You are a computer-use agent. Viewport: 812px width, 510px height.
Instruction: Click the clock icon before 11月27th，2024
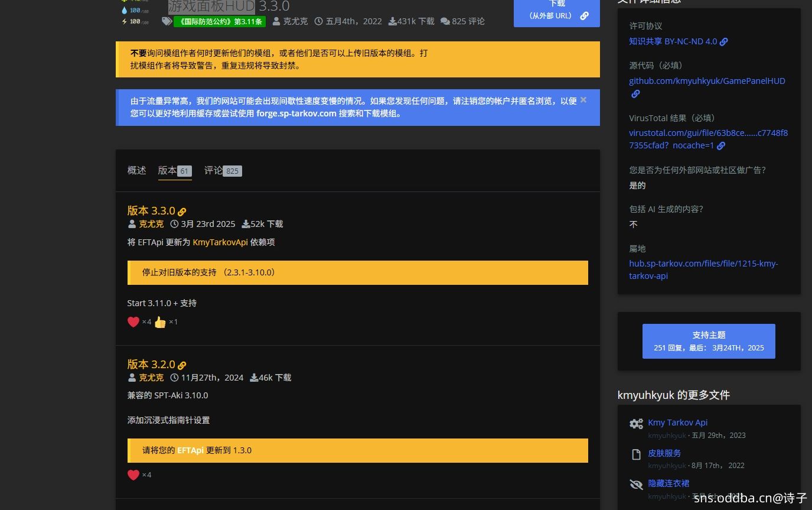(174, 378)
